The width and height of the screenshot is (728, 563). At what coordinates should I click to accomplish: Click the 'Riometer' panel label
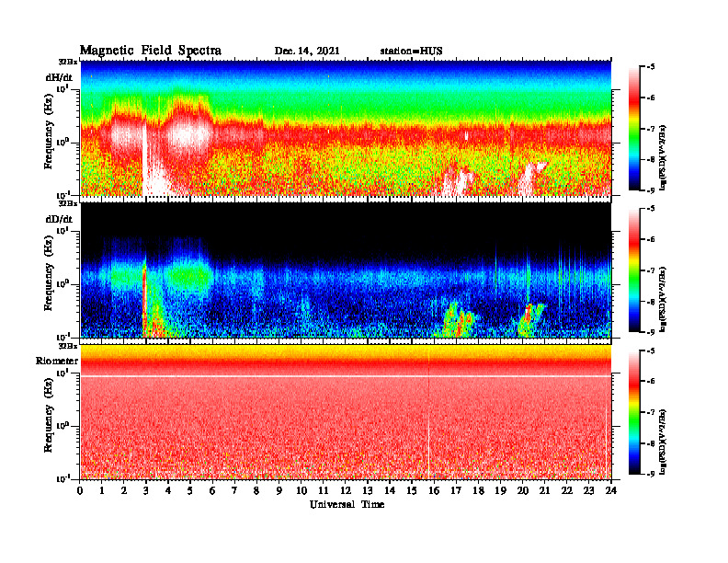[57, 361]
